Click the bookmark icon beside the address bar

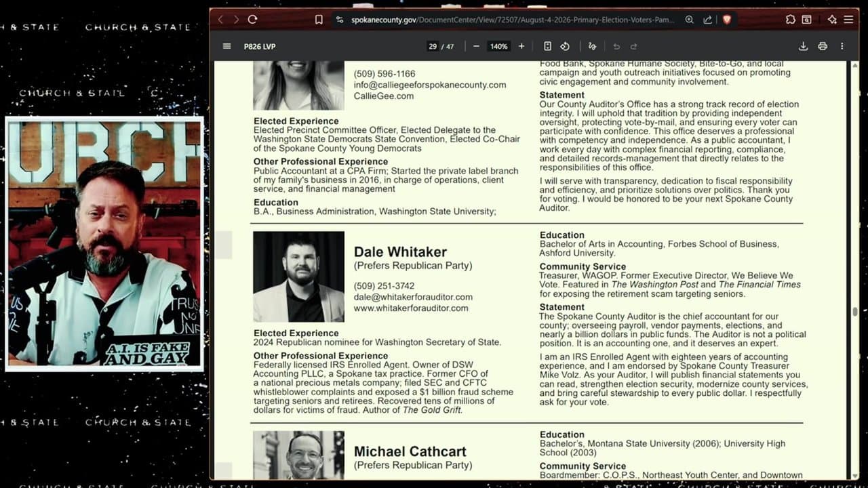point(319,20)
